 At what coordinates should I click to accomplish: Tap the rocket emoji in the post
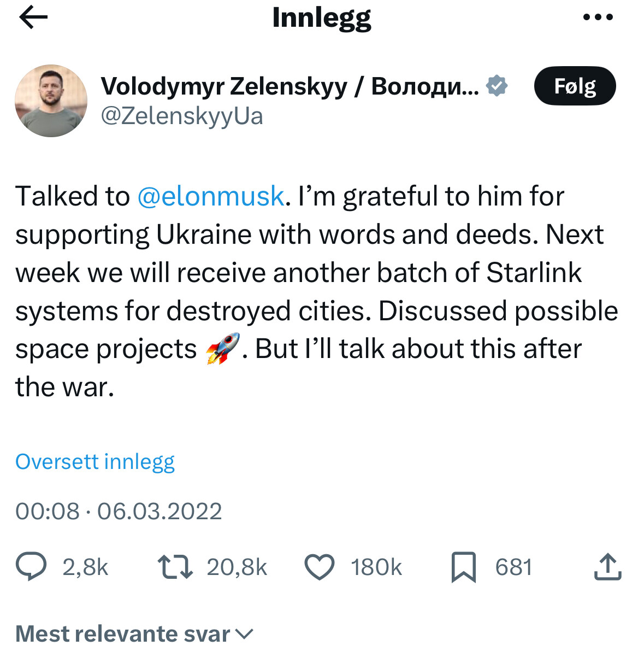pos(222,349)
